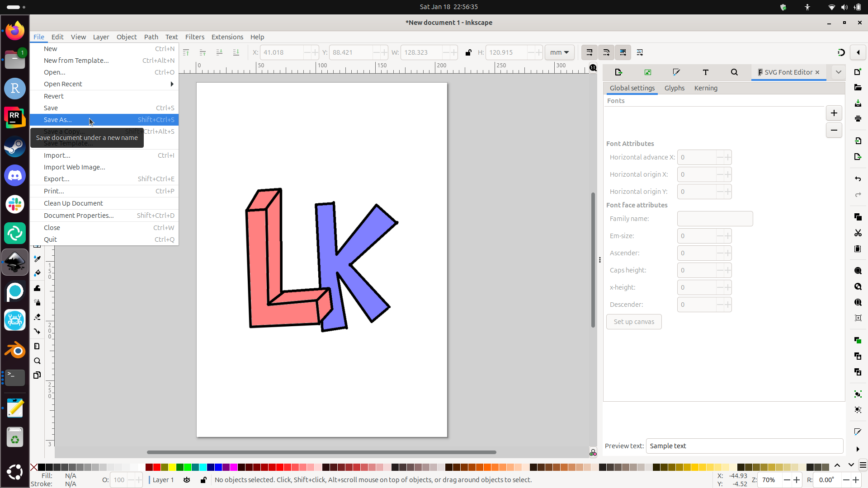Image resolution: width=868 pixels, height=488 pixels.
Task: Click the no-color X swatch
Action: (34, 467)
